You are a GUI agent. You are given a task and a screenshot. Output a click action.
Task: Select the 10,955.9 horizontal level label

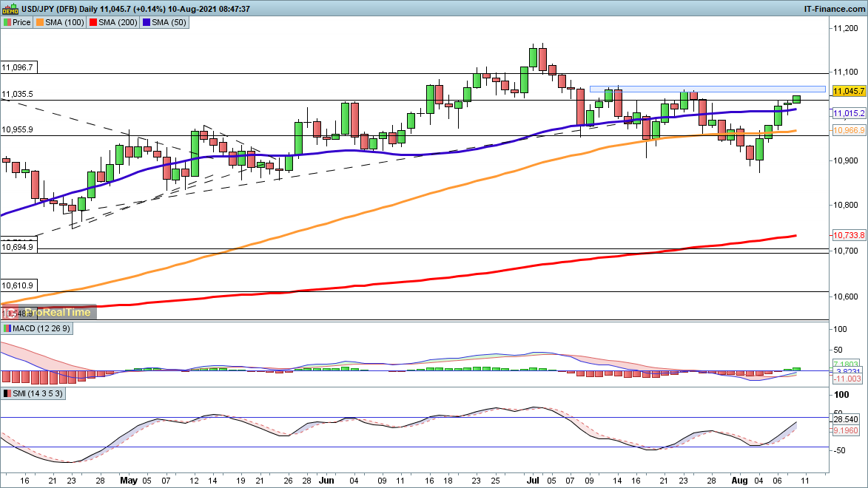click(x=18, y=129)
